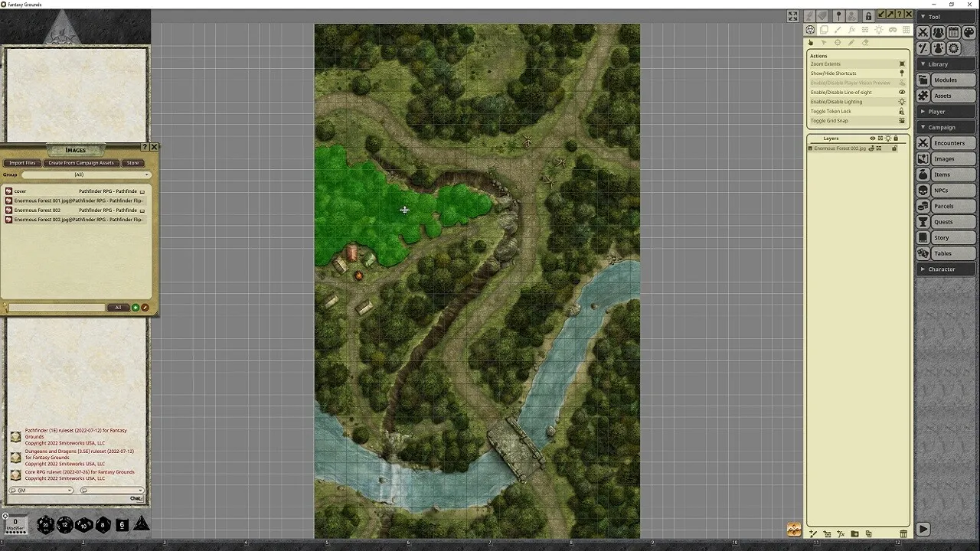980x551 pixels.
Task: Open the options gear tool icon
Action: (x=953, y=48)
